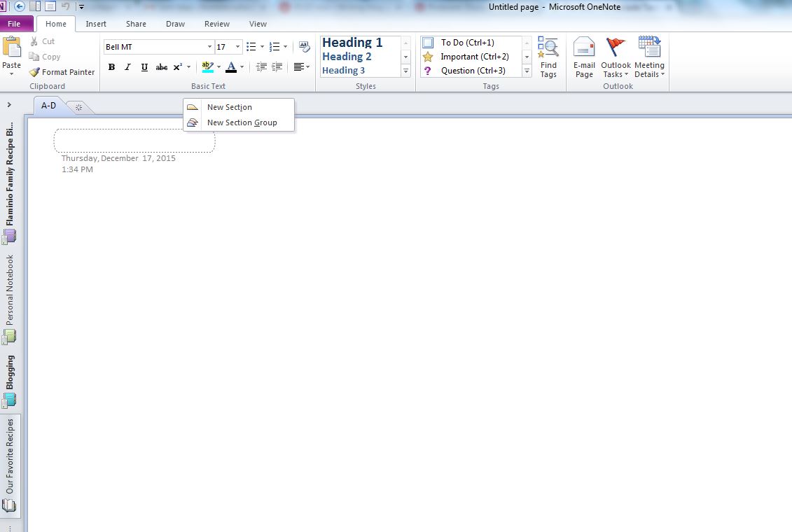Image resolution: width=792 pixels, height=532 pixels.
Task: Apply the Heading 2 style
Action: point(347,57)
